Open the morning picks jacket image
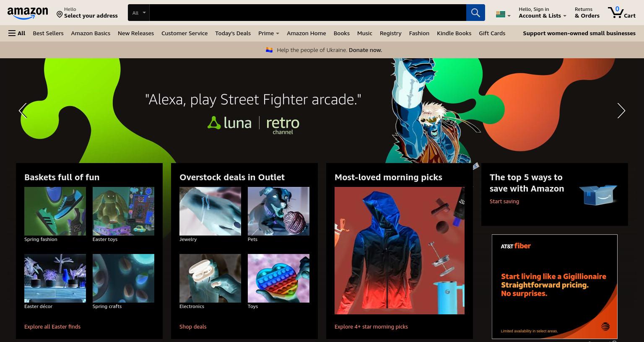Image resolution: width=644 pixels, height=342 pixels. (400, 251)
